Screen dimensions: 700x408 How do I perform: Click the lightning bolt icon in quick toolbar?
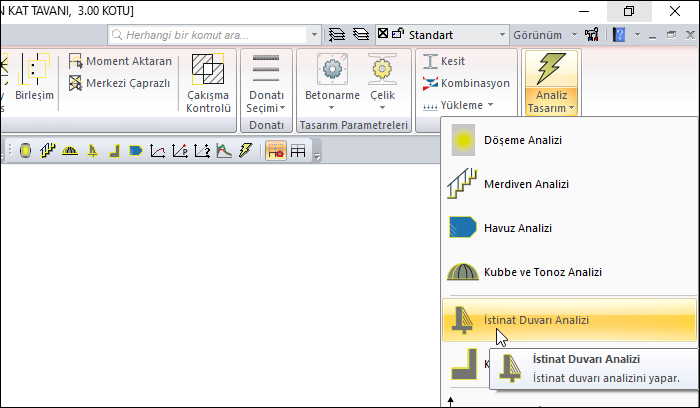coord(246,150)
